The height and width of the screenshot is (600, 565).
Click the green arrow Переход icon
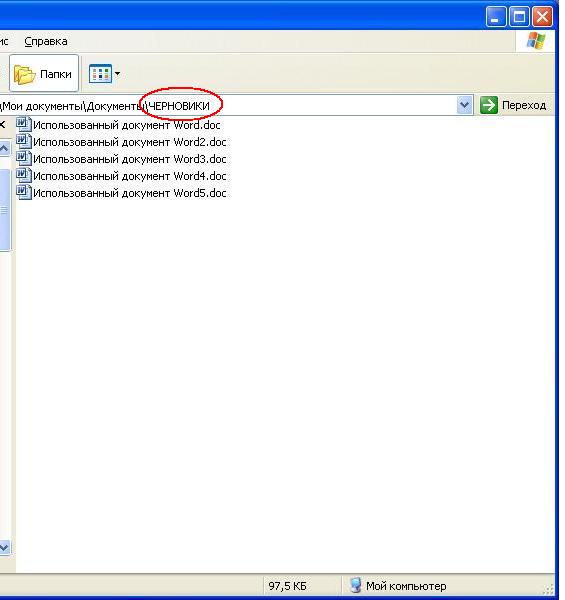[x=488, y=105]
